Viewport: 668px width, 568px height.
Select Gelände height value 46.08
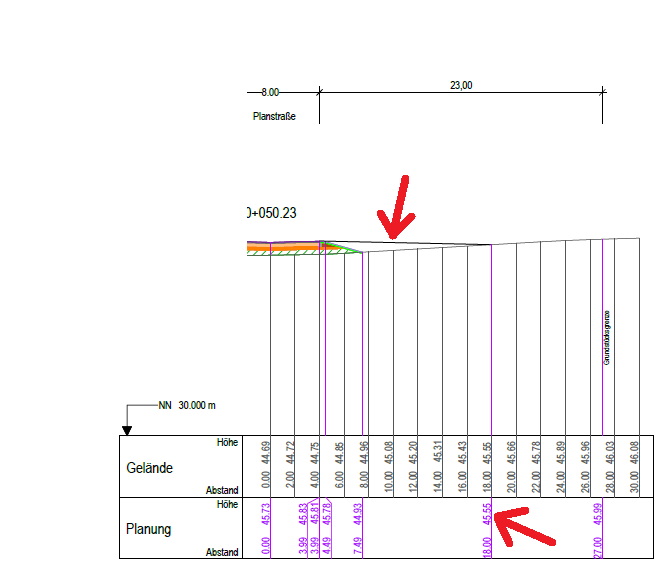(x=634, y=452)
